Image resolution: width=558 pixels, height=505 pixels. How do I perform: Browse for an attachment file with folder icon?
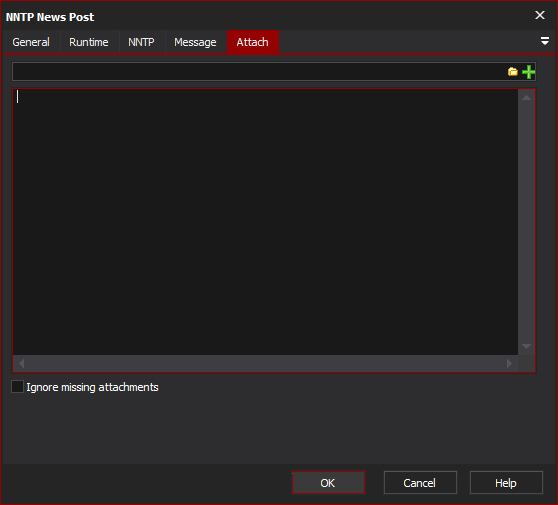tap(512, 72)
